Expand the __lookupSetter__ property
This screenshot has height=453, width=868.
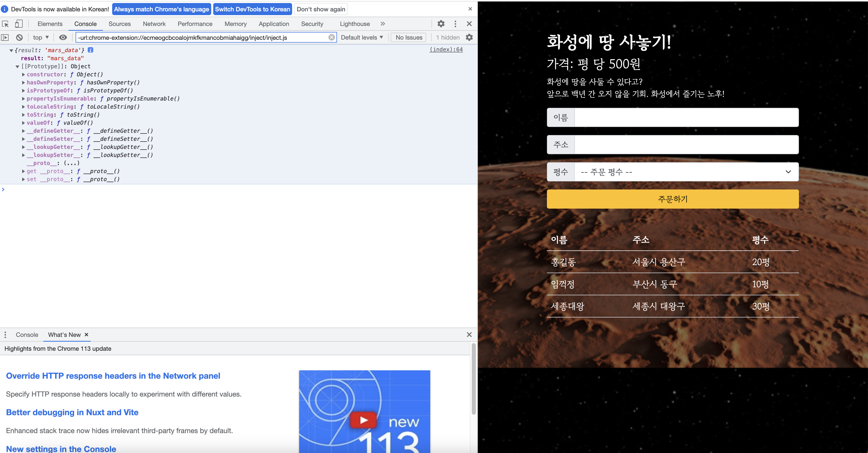click(23, 155)
